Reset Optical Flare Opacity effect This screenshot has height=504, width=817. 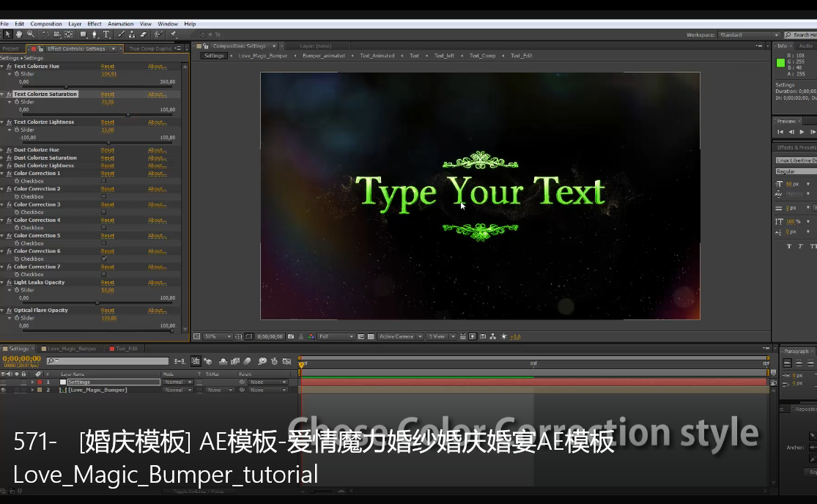tap(107, 311)
